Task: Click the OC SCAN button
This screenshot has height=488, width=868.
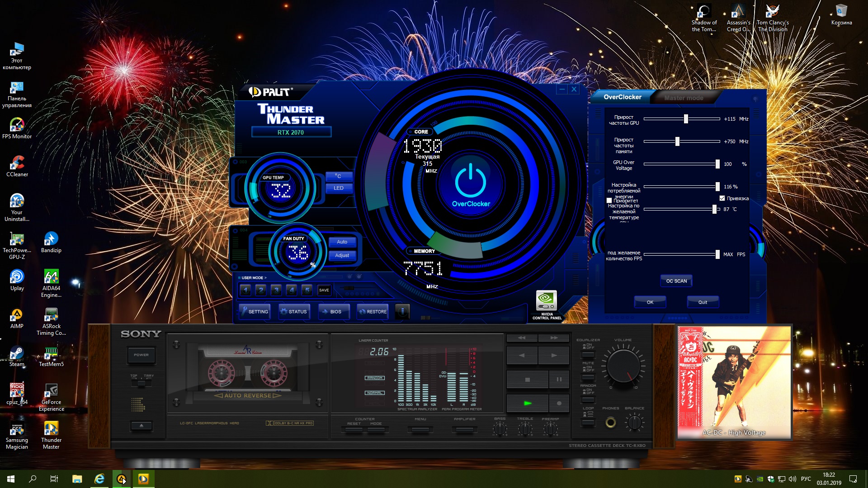Action: (x=676, y=281)
